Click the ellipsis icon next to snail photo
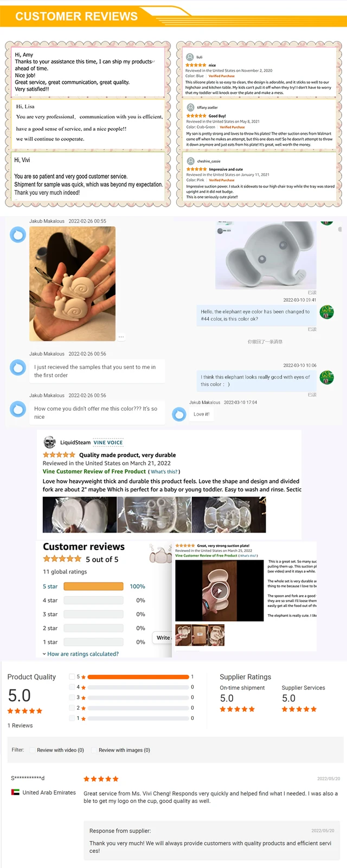 (x=121, y=337)
